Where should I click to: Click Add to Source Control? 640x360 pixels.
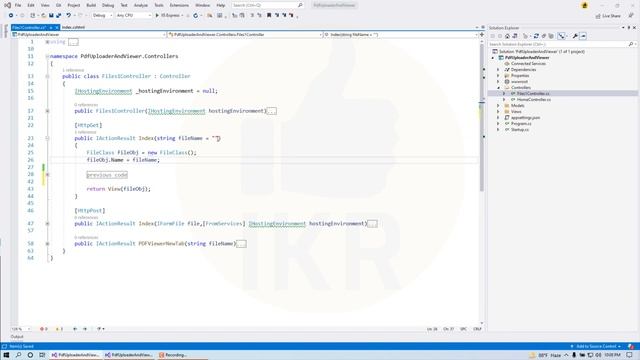[596, 346]
